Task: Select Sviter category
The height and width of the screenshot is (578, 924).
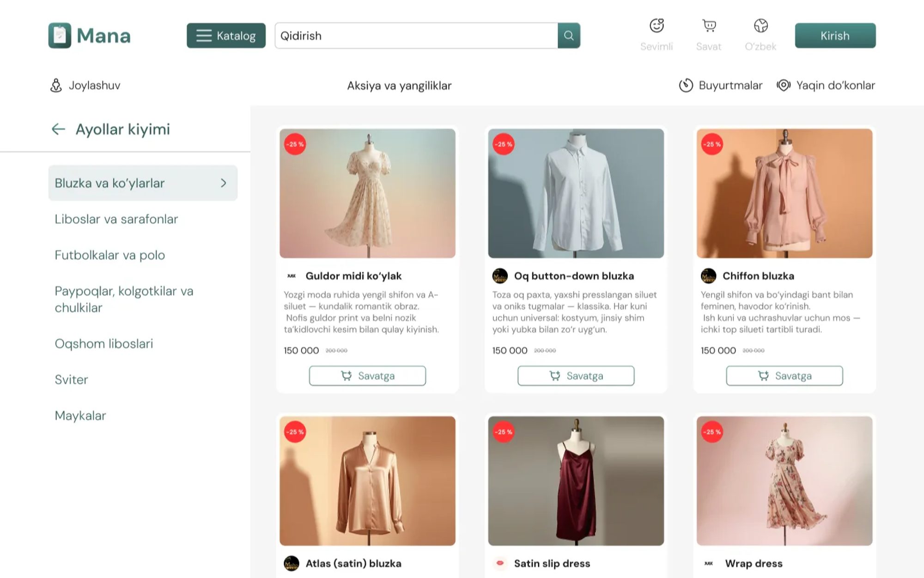Action: (x=71, y=380)
